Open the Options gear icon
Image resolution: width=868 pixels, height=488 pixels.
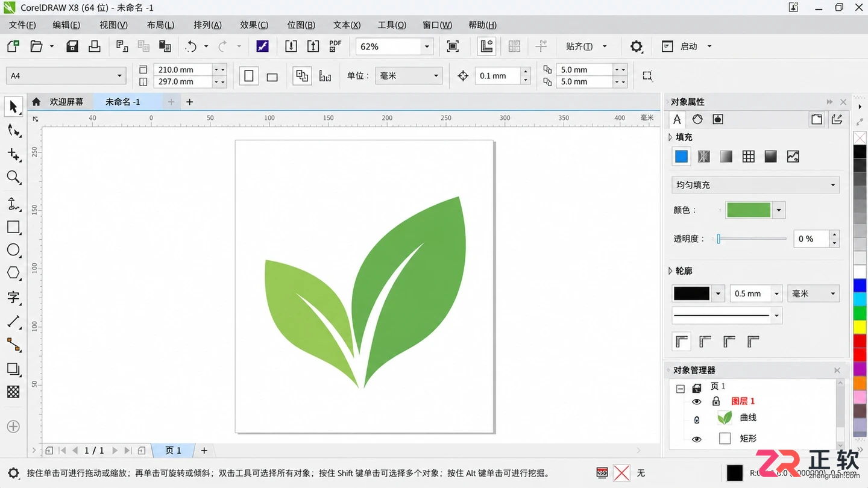coord(637,46)
